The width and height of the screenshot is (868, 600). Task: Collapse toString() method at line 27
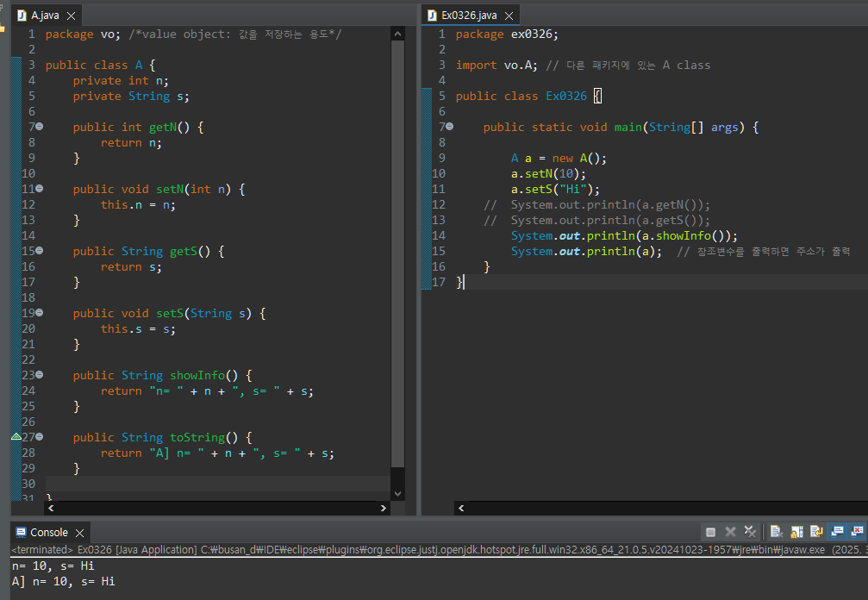[40, 437]
